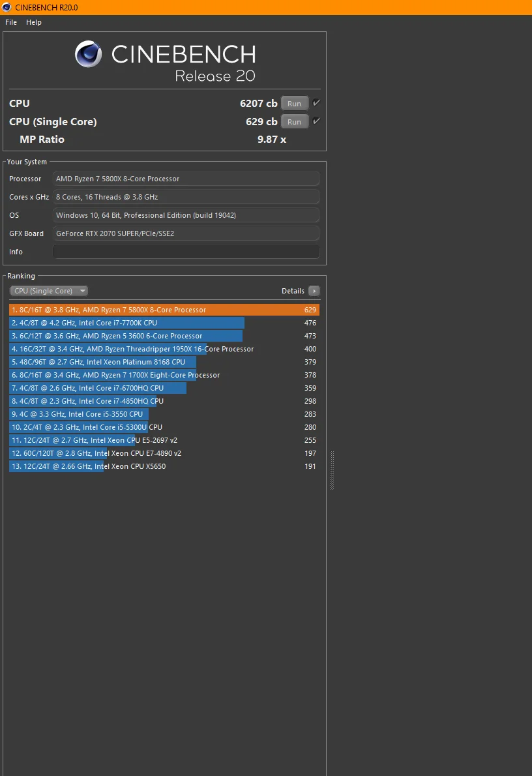The image size is (532, 776).
Task: Select ranking row Xeon CPU X5650
Action: click(164, 466)
